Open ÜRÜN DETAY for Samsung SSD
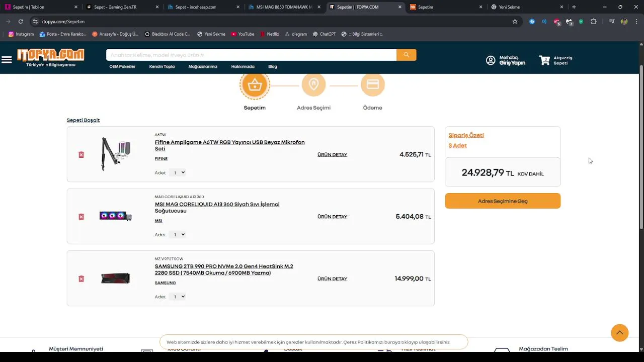The width and height of the screenshot is (644, 362). 333,279
